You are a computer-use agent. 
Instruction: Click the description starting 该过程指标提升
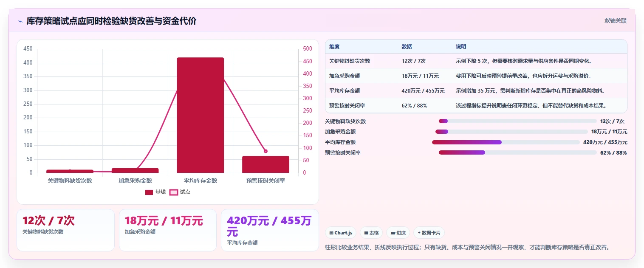[x=531, y=106]
